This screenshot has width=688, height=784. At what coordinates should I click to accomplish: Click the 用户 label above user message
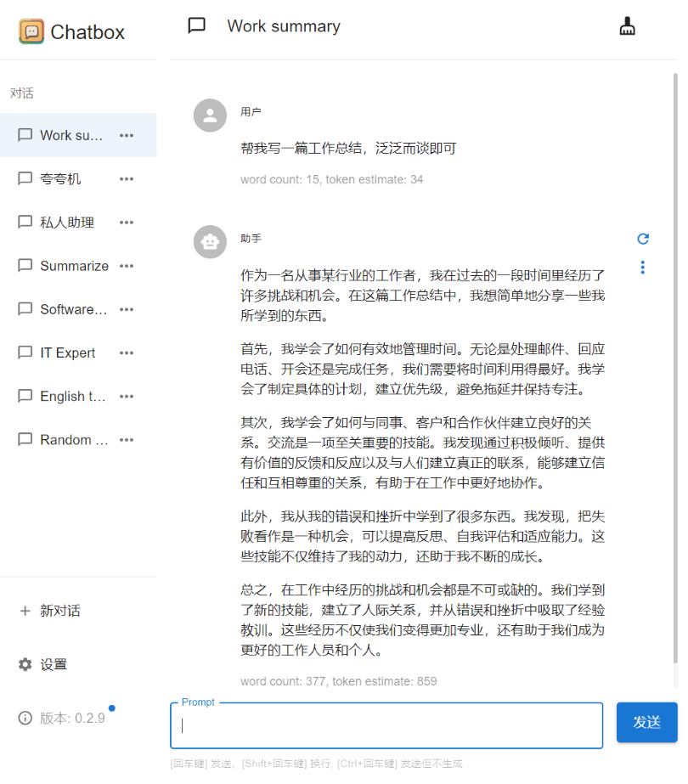pyautogui.click(x=251, y=112)
